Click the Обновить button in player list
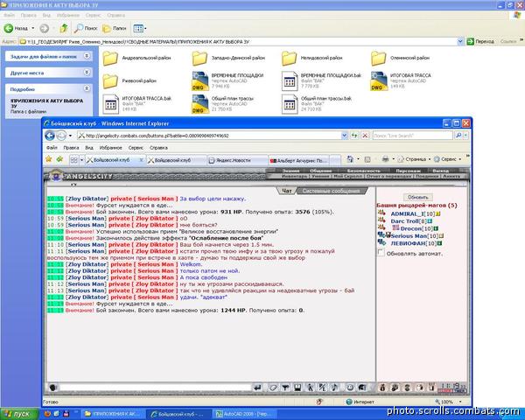 [418, 197]
